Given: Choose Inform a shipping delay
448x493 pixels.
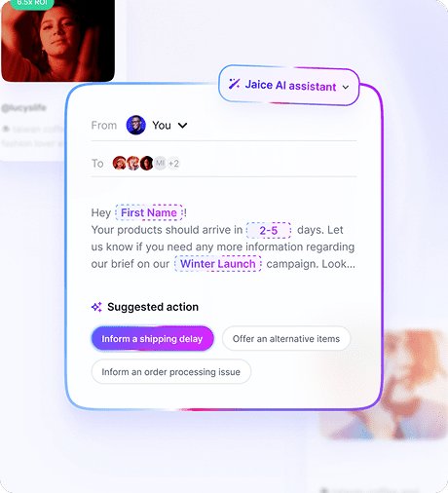Looking at the screenshot, I should click(152, 339).
